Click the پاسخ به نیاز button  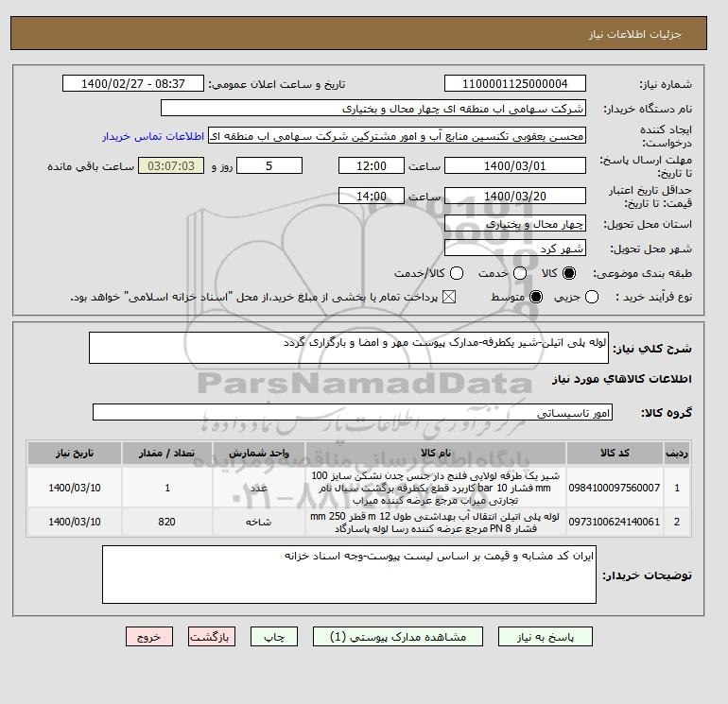[546, 636]
